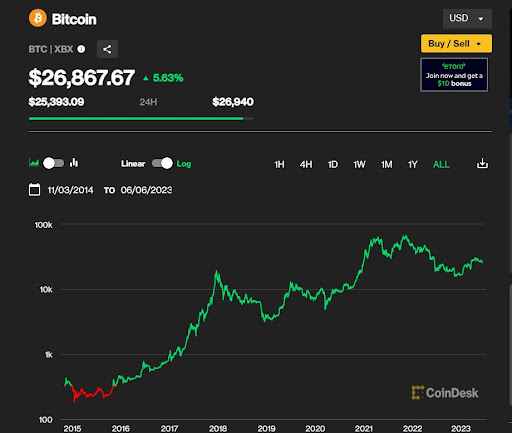
Task: Open the BTC | XBX info icon
Action: coord(81,49)
